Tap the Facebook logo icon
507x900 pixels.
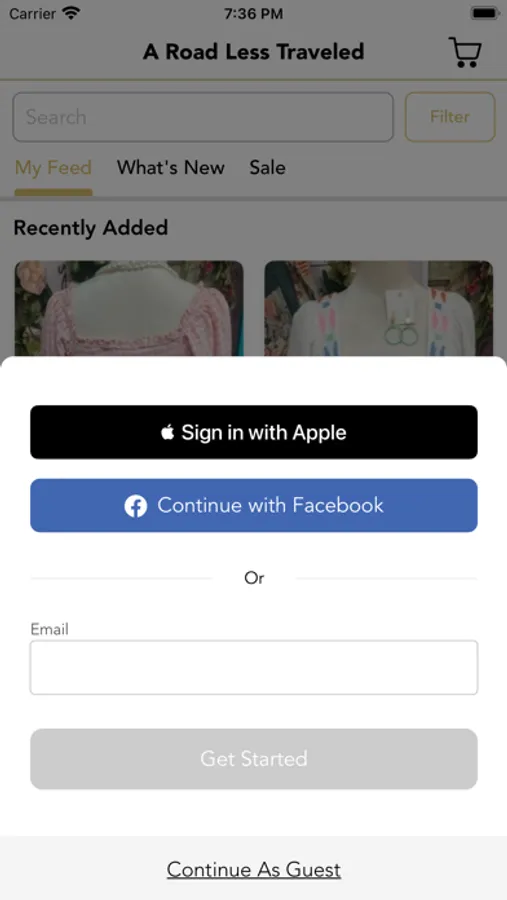136,506
